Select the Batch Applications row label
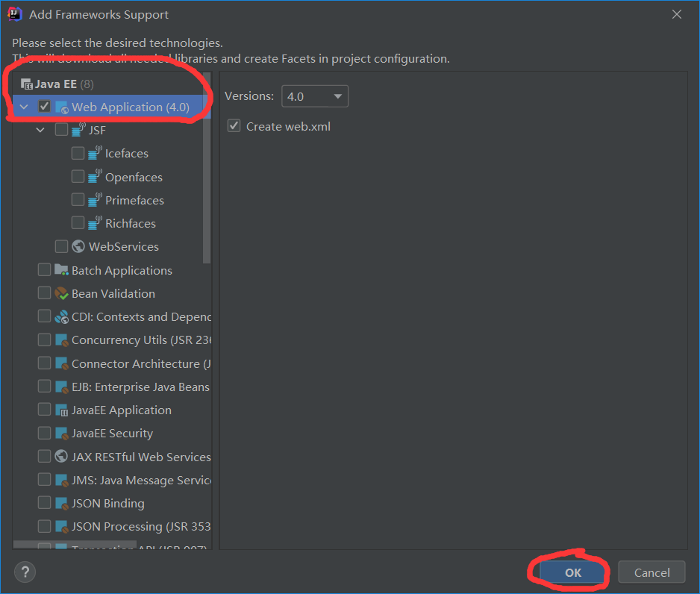This screenshot has height=594, width=700. click(x=122, y=270)
